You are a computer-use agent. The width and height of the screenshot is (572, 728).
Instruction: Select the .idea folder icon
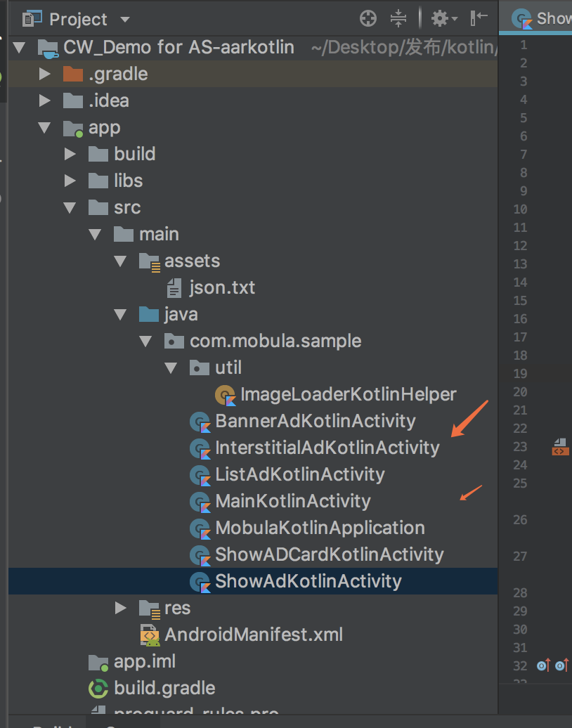73,100
